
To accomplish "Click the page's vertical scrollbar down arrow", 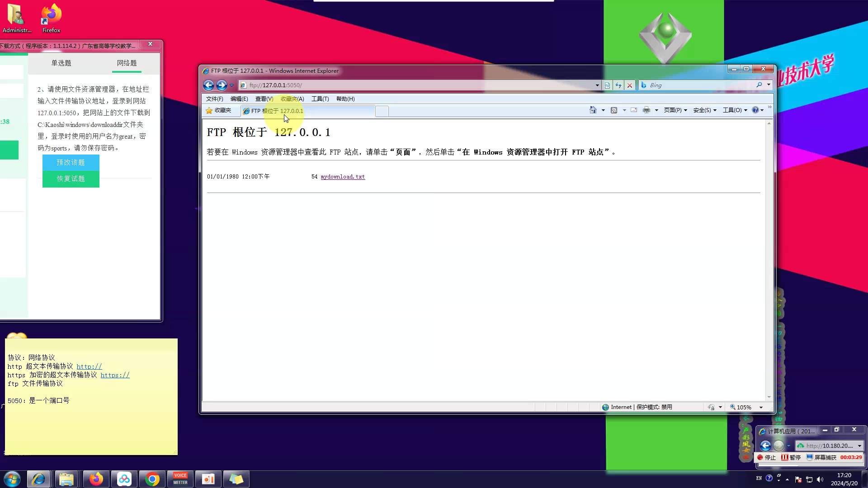I will (x=769, y=397).
